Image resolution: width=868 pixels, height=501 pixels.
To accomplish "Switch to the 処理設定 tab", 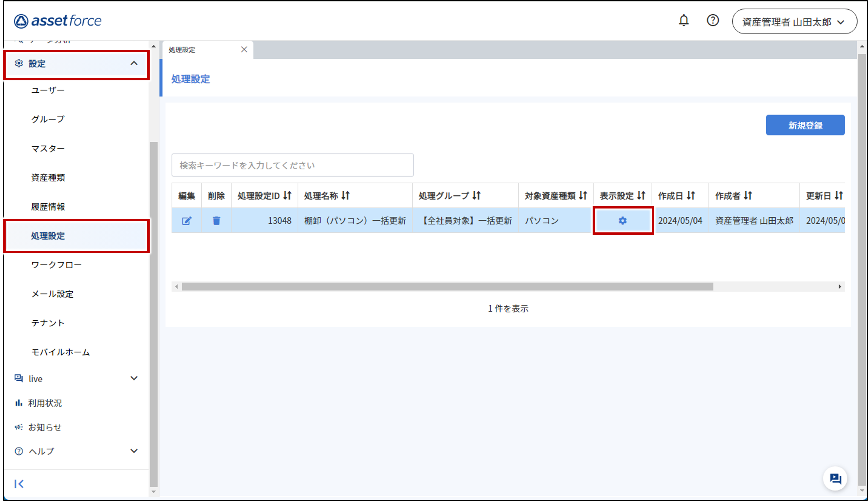I will [x=182, y=50].
